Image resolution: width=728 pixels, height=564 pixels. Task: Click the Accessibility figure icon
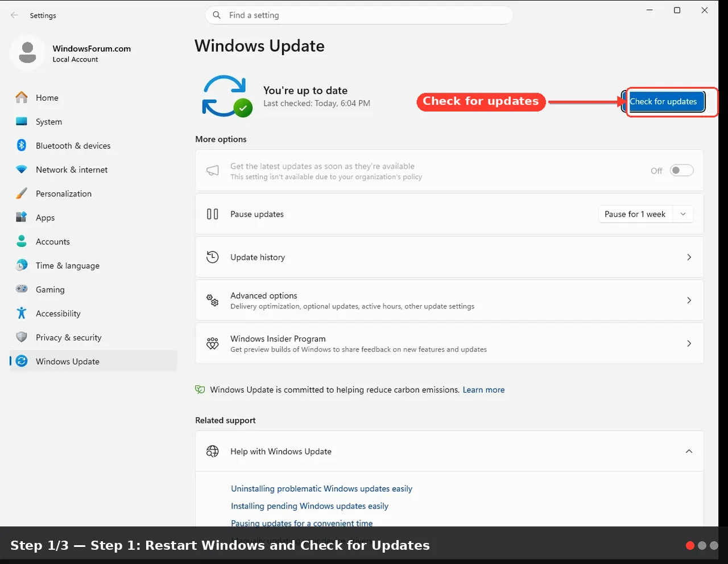[x=22, y=313]
